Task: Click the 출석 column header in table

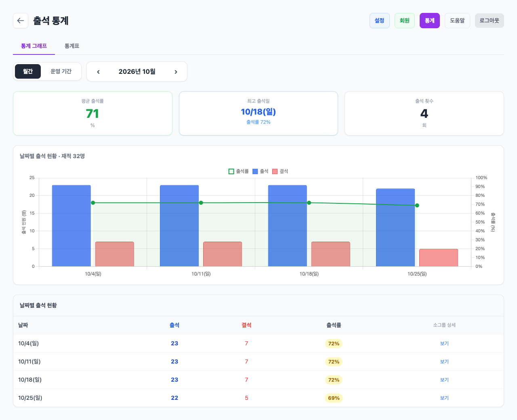Action: coord(174,325)
